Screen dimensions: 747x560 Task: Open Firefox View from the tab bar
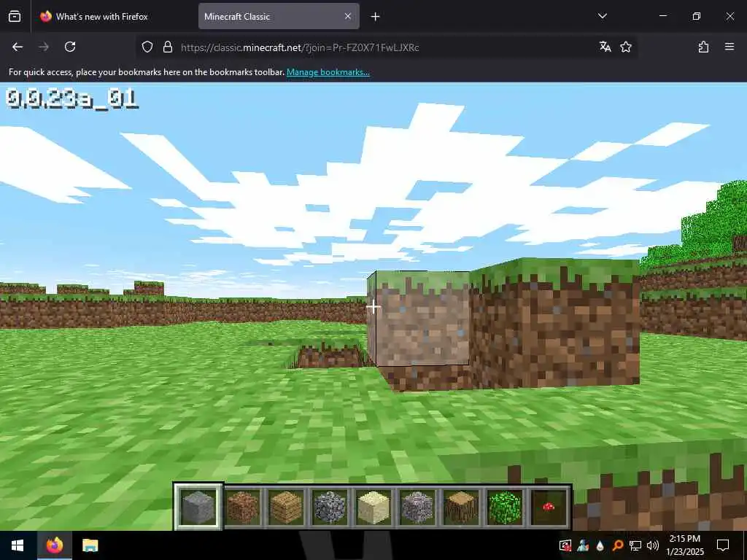coord(15,16)
